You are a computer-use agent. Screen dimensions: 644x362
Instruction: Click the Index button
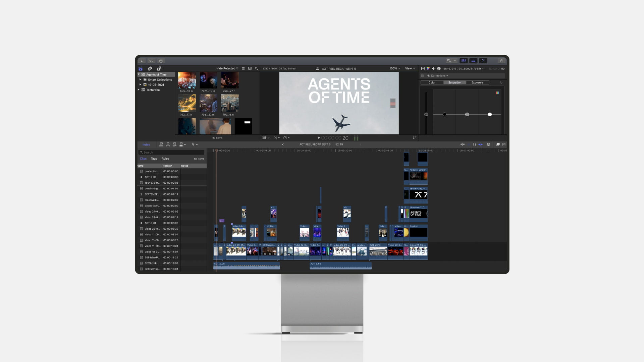tap(146, 145)
